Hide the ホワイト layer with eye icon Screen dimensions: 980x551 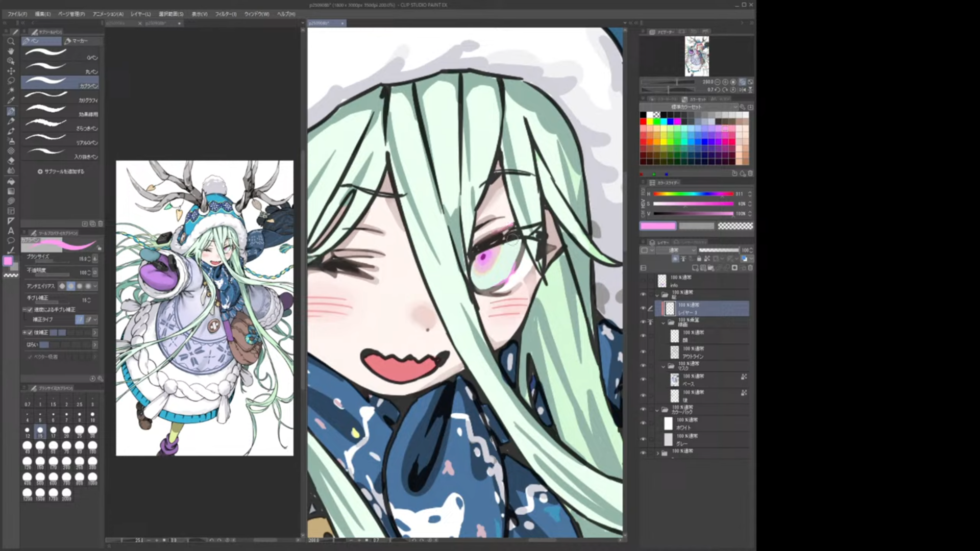click(x=643, y=423)
